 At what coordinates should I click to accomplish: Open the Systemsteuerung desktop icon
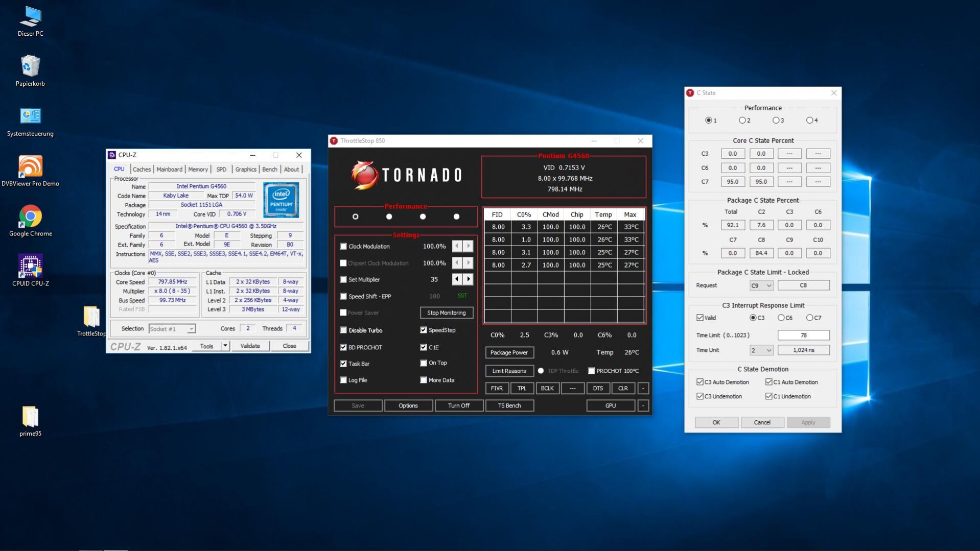[x=30, y=121]
